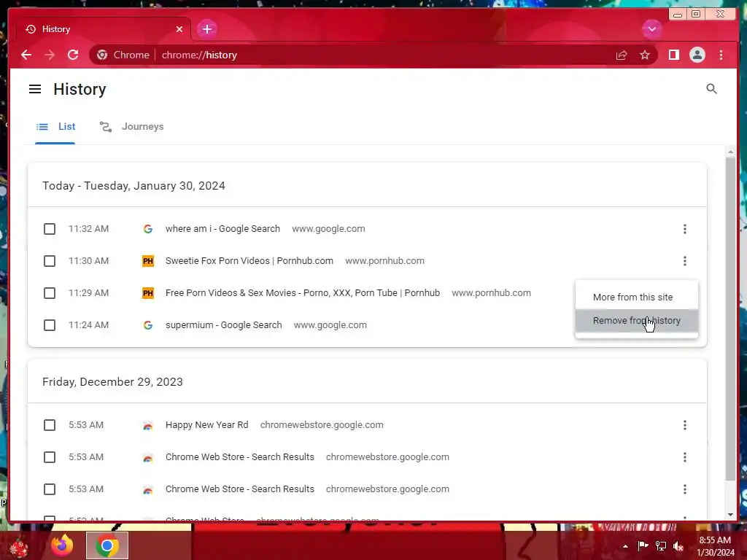Click the Chrome taskbar button

107,545
